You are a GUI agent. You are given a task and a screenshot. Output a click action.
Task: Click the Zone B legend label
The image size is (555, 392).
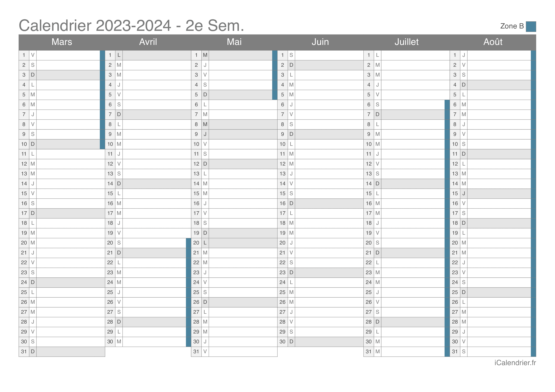pyautogui.click(x=512, y=26)
